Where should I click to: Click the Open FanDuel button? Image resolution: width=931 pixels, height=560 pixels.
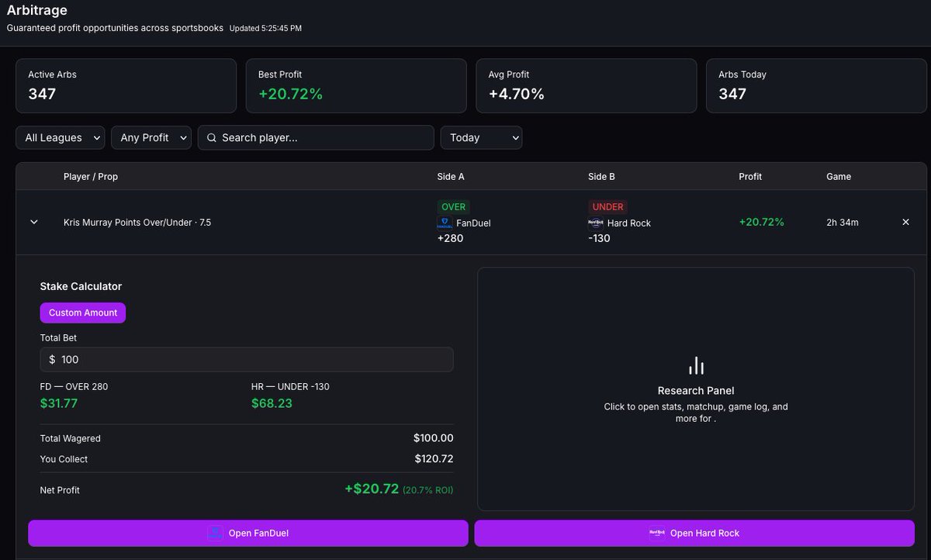tap(248, 533)
